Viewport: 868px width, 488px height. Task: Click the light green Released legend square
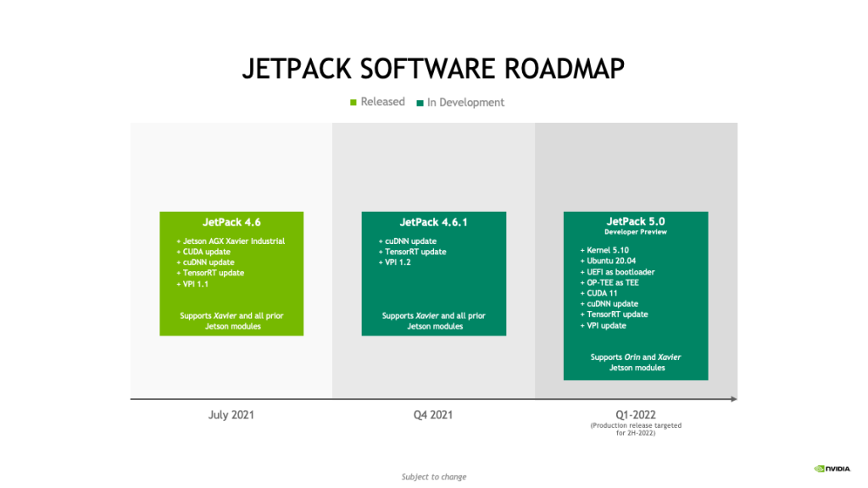point(353,103)
